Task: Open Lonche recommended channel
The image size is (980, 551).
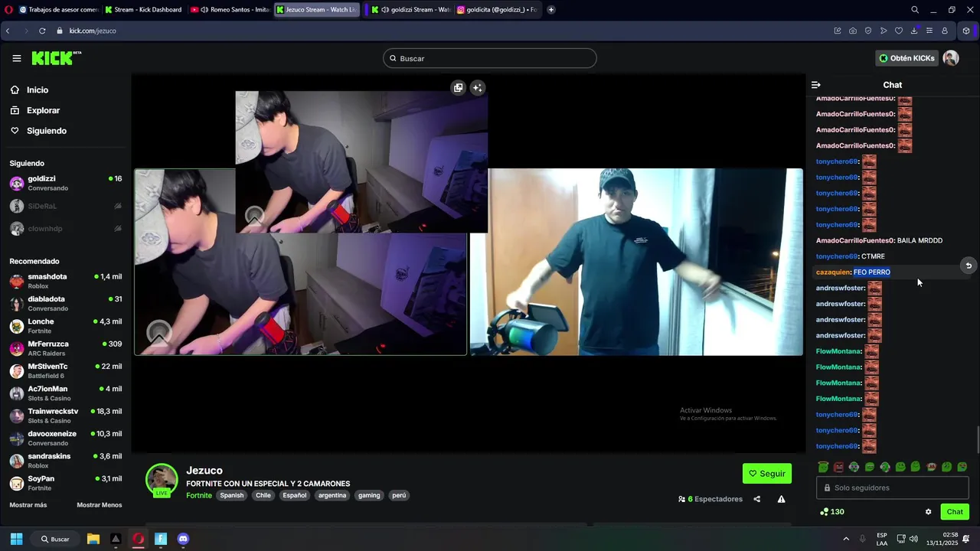Action: click(x=66, y=326)
